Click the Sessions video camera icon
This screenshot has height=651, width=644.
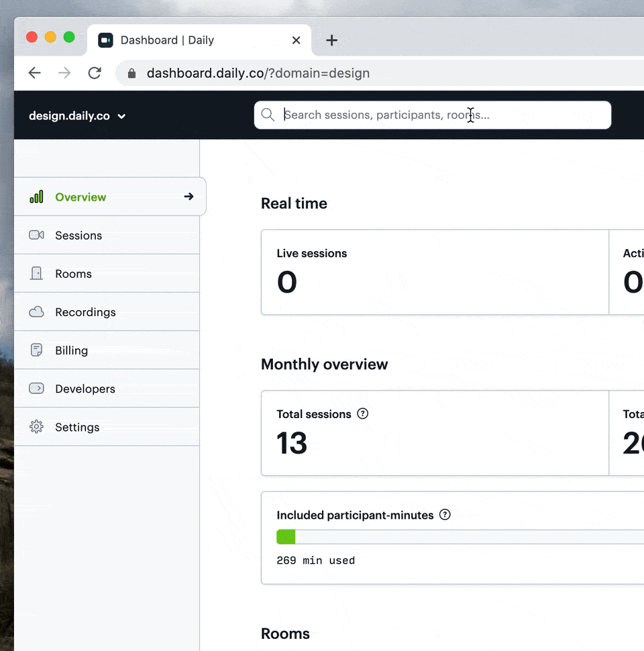(36, 235)
